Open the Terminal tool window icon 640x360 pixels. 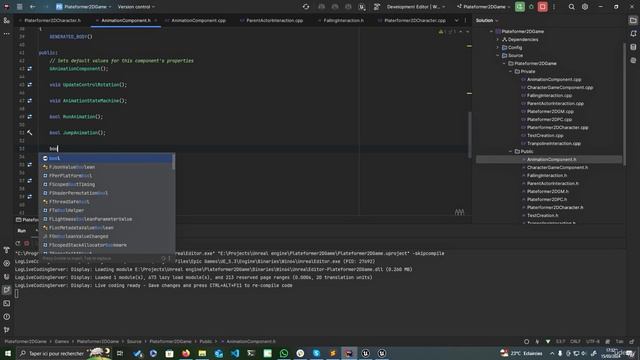click(x=7, y=303)
